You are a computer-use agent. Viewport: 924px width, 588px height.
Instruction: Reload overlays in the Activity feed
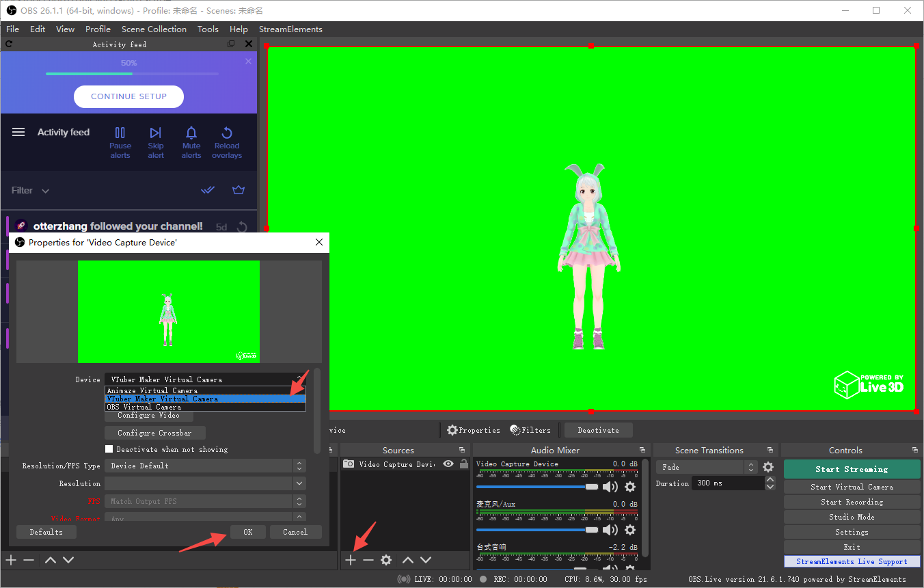click(x=227, y=142)
